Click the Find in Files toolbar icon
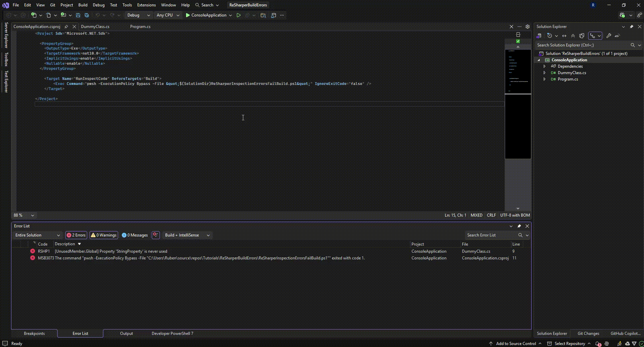Image resolution: width=644 pixels, height=347 pixels. 263,15
